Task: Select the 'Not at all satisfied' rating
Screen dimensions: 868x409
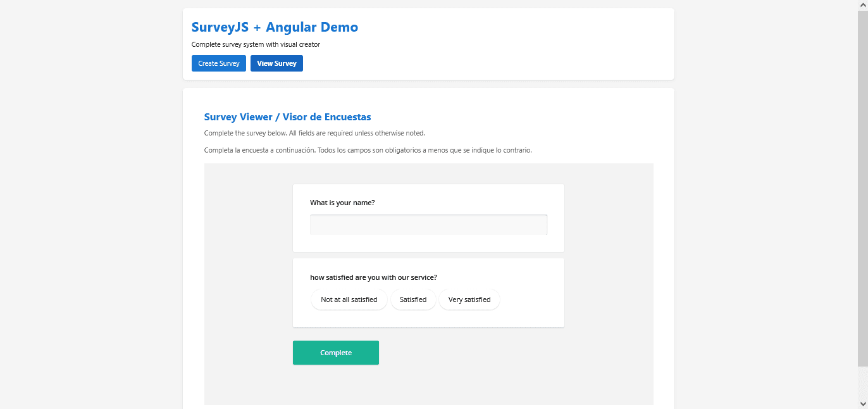Action: point(349,299)
